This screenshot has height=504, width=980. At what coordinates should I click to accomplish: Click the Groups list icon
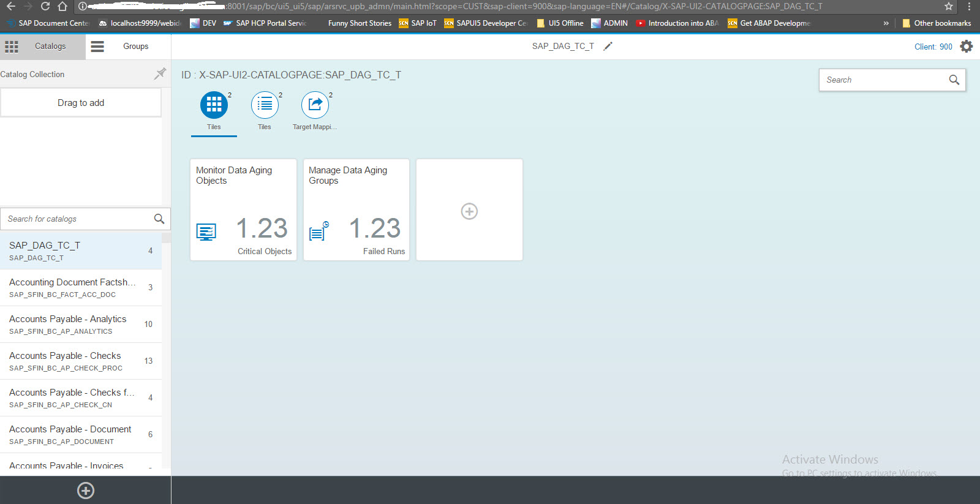click(97, 47)
